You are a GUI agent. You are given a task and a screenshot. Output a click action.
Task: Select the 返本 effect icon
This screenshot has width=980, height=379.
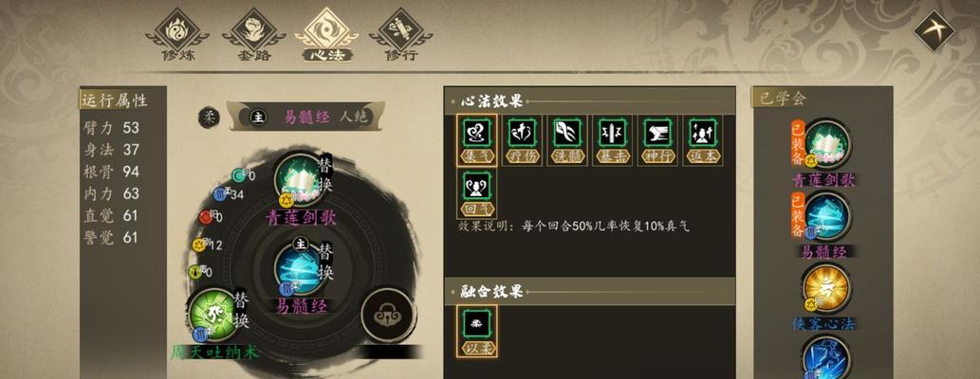[702, 140]
